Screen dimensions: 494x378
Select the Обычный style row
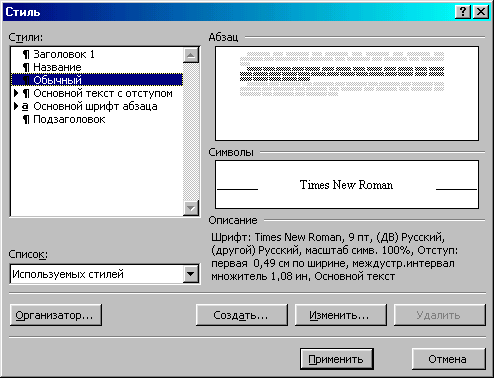[97, 80]
